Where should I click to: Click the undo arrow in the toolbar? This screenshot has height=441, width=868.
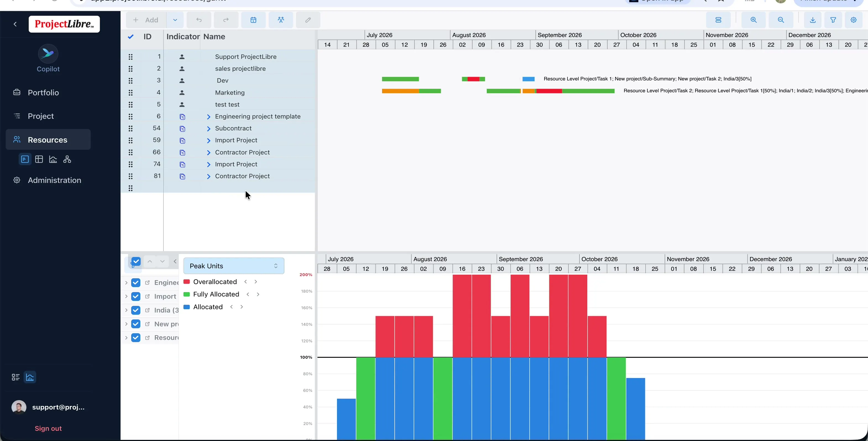pyautogui.click(x=199, y=20)
